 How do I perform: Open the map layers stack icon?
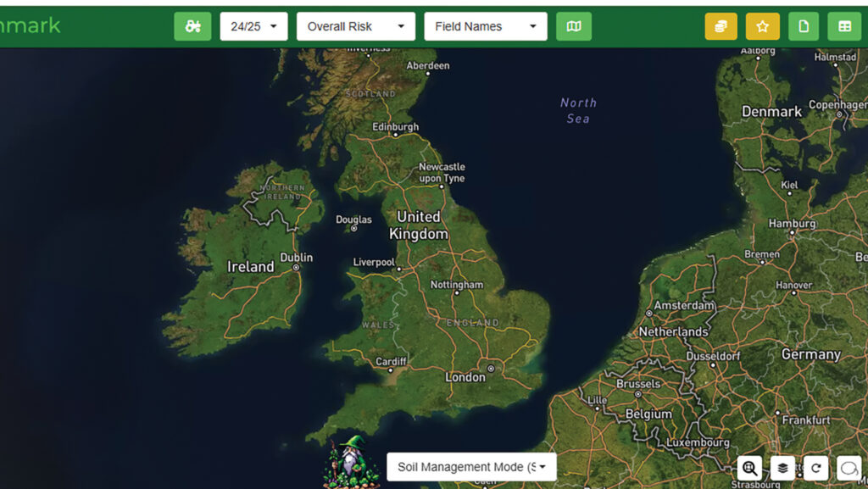[782, 468]
